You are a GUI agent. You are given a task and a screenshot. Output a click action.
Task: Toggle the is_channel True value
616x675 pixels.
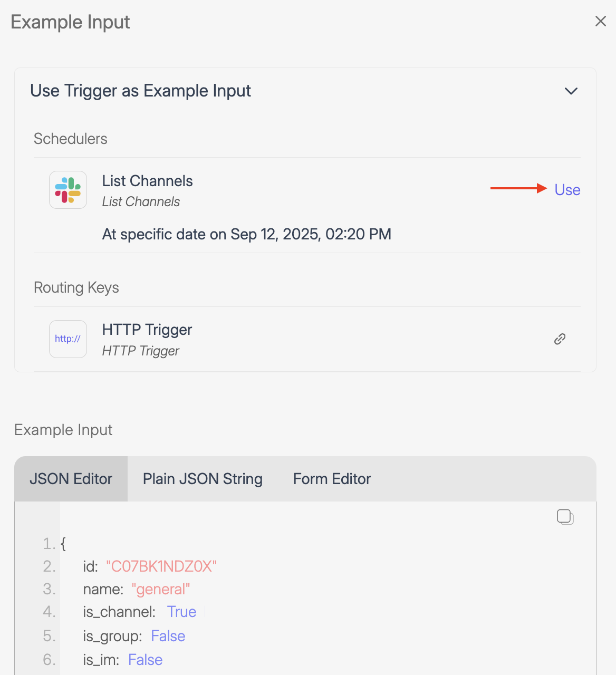click(181, 612)
